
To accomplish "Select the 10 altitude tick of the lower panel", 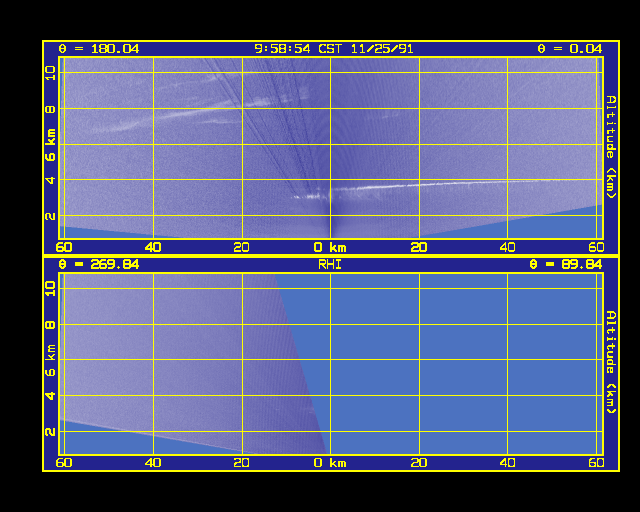I will tap(50, 288).
